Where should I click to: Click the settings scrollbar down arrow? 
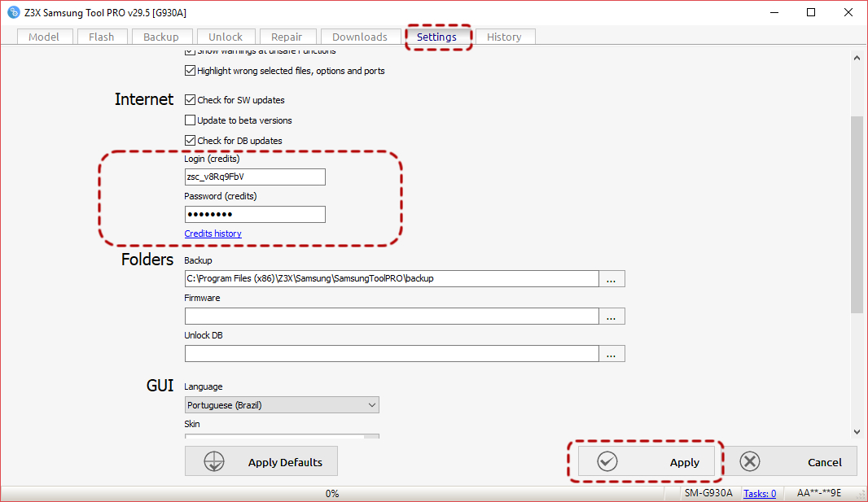857,432
